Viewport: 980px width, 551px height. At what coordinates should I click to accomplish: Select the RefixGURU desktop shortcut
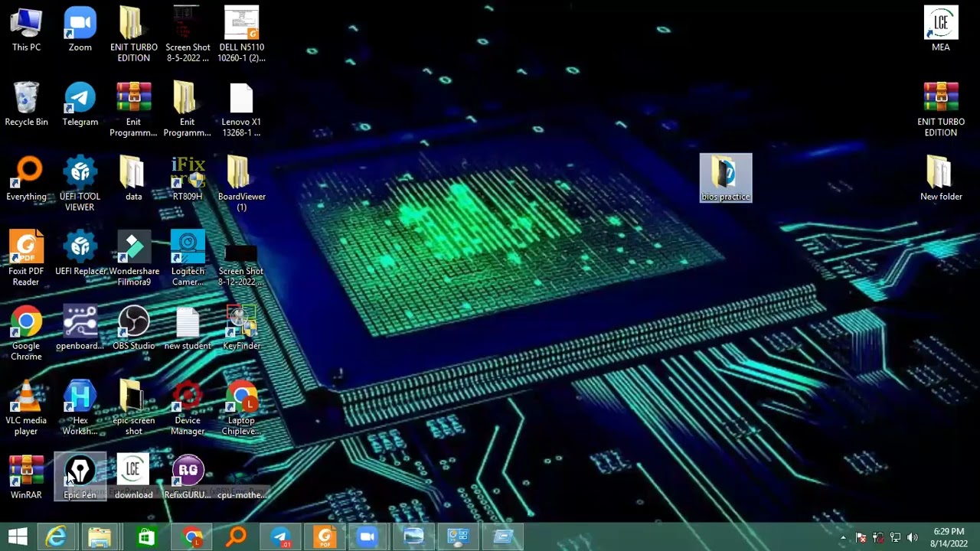188,478
